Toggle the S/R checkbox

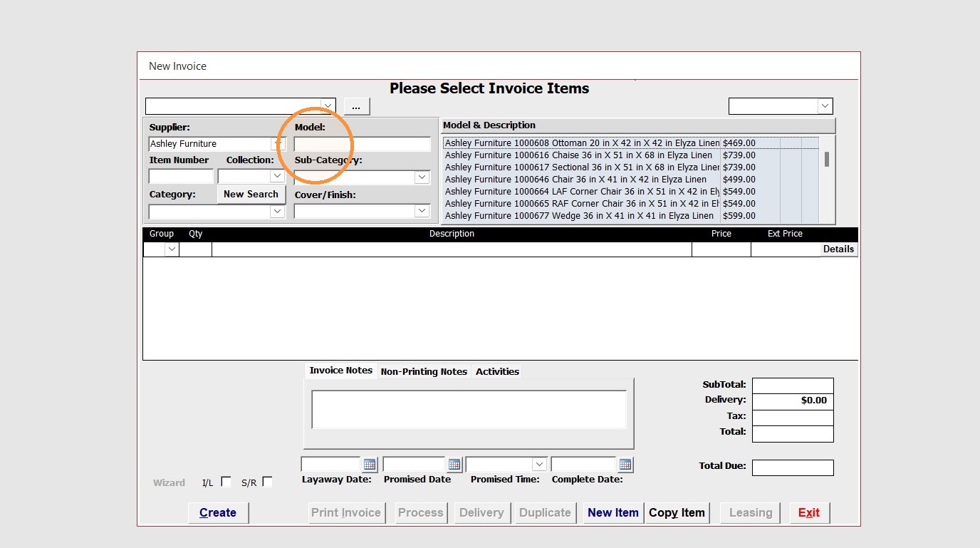pyautogui.click(x=267, y=482)
